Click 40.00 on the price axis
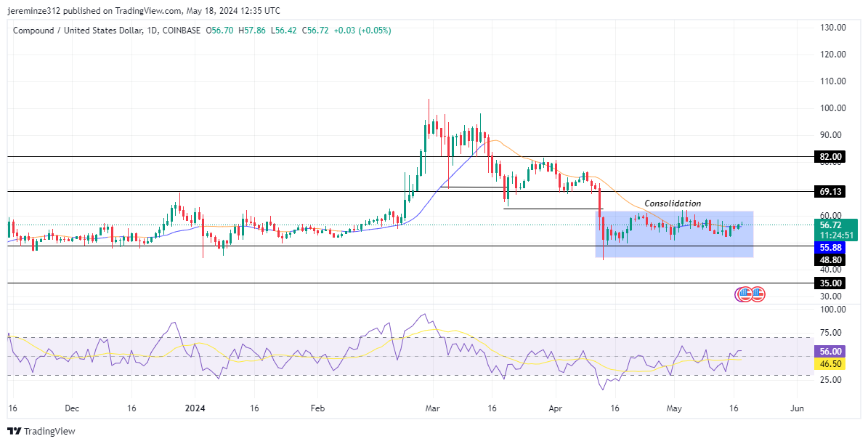 [x=832, y=270]
